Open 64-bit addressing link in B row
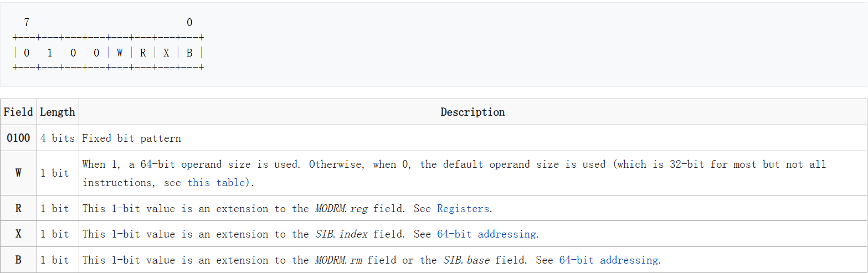Screen dimensions: 868x273 coord(608,260)
